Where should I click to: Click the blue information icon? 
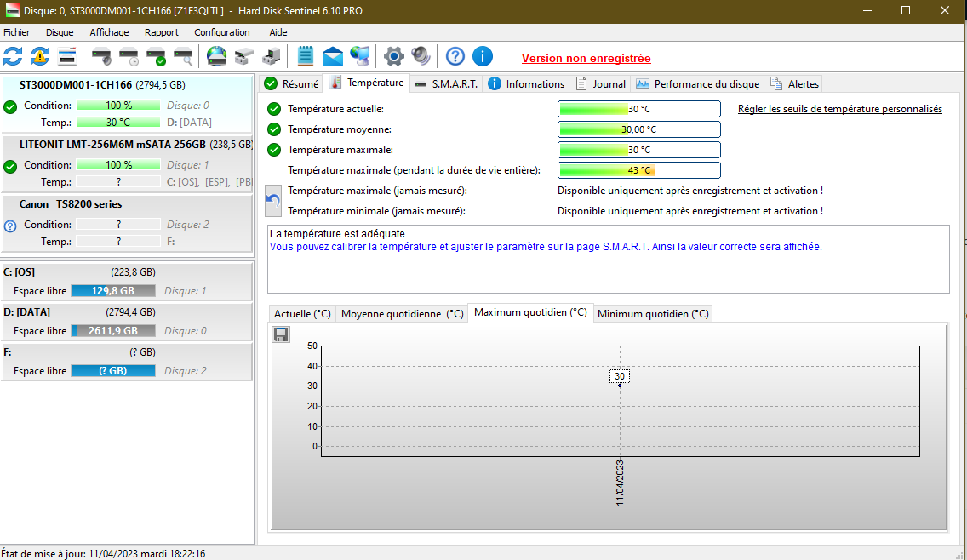pyautogui.click(x=483, y=57)
